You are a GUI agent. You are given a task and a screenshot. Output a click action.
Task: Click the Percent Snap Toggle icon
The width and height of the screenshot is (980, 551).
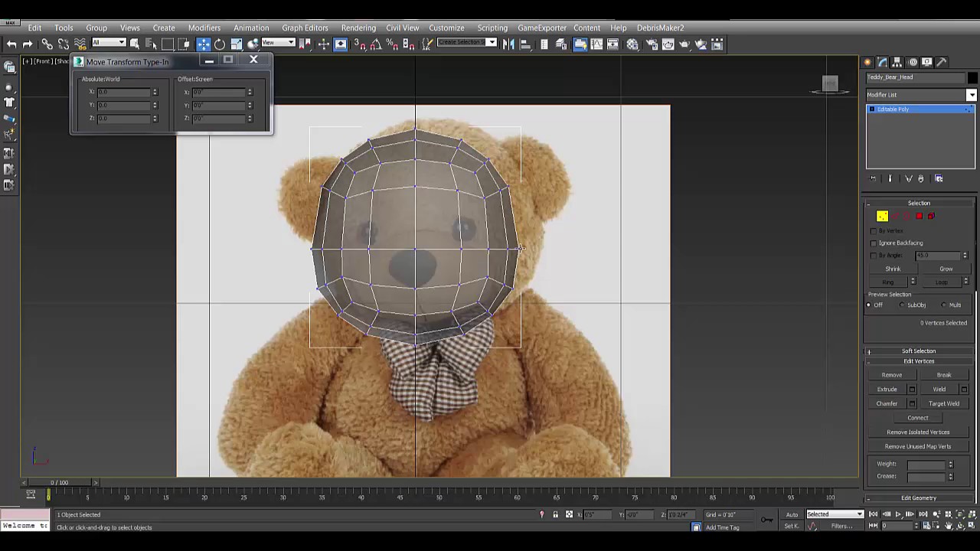point(393,44)
